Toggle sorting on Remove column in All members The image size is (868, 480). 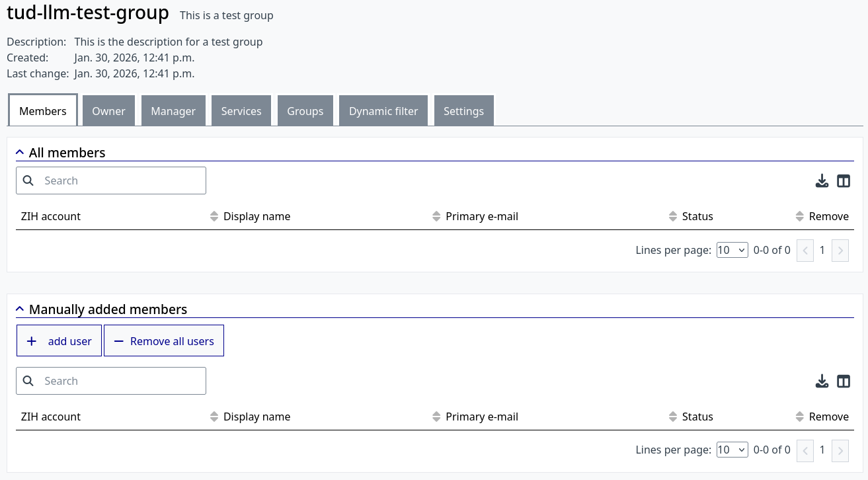tap(800, 216)
